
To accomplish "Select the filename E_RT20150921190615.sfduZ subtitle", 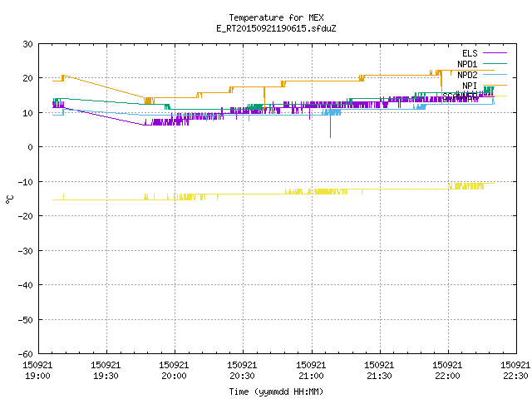I will tap(276, 28).
